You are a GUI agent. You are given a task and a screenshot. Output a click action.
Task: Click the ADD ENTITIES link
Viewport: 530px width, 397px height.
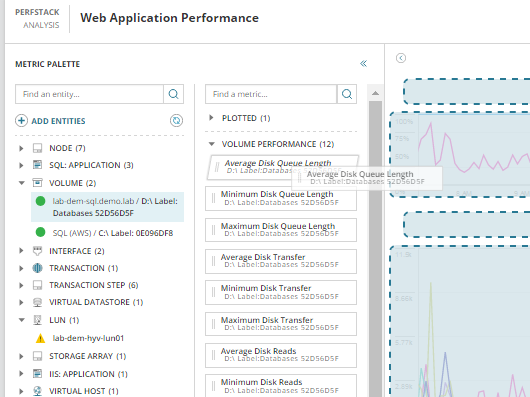click(x=58, y=121)
